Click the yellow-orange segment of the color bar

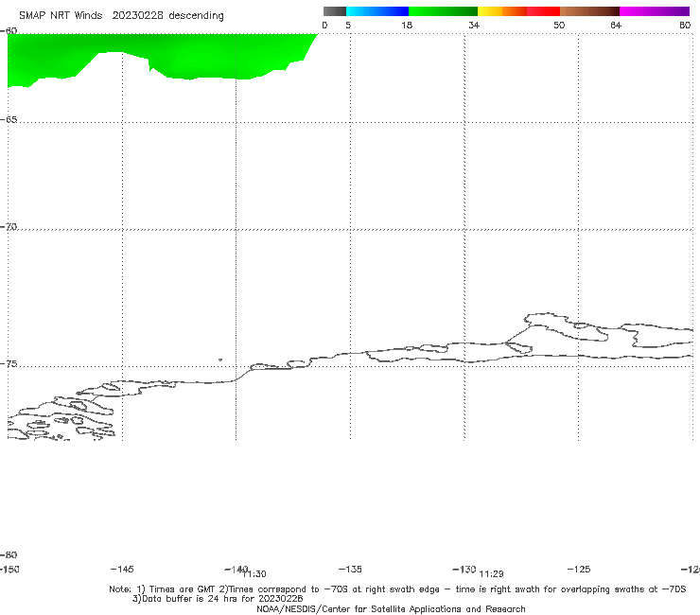502,11
